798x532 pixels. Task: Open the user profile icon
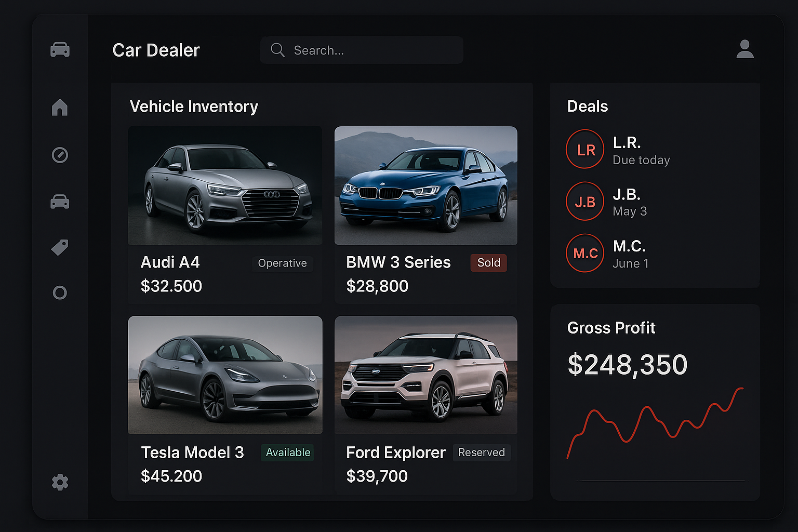click(745, 49)
